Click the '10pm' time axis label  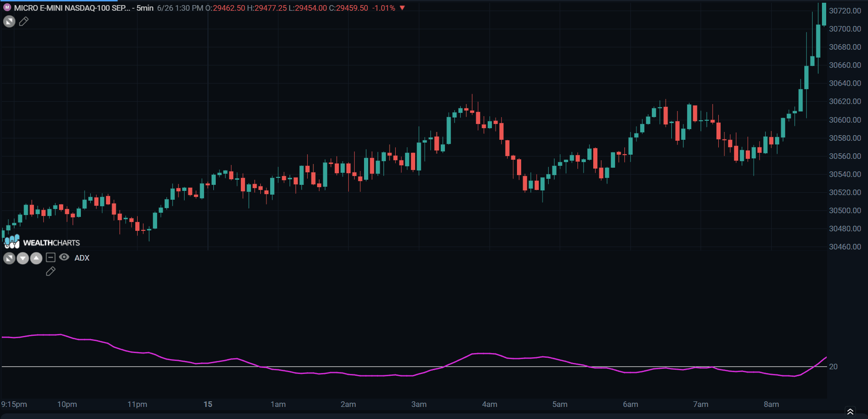[x=67, y=404]
